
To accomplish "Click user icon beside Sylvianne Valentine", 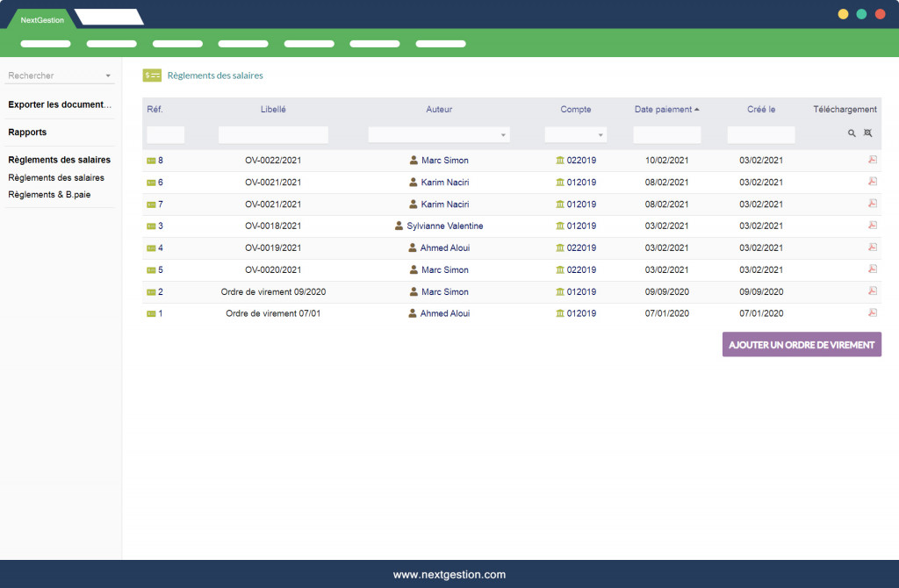I will 399,226.
